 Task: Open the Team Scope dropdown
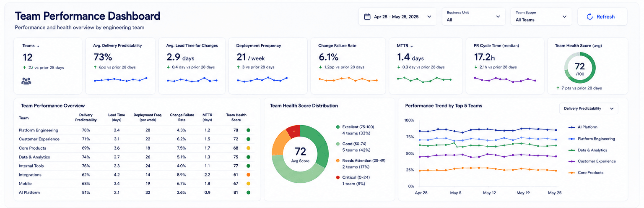click(x=541, y=17)
